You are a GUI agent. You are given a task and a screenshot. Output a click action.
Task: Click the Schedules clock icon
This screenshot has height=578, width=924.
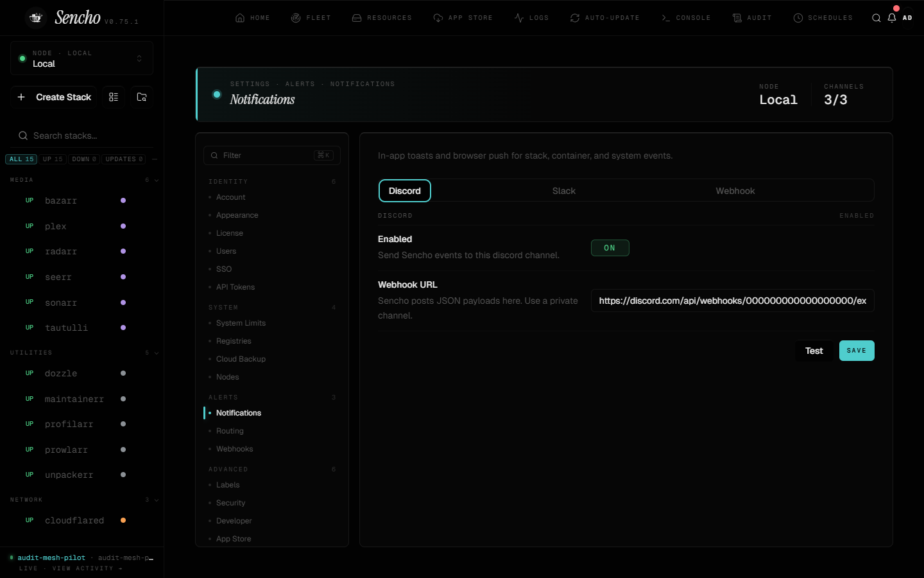point(798,18)
